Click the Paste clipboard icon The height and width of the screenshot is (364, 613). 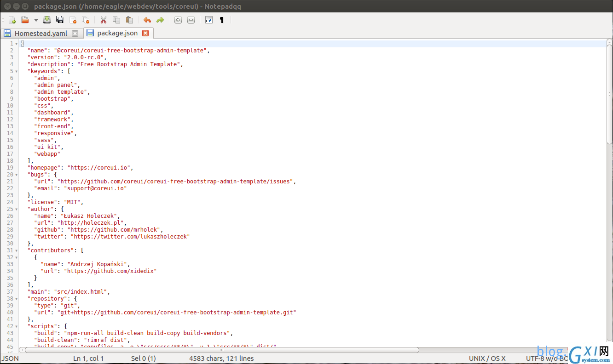(x=129, y=20)
